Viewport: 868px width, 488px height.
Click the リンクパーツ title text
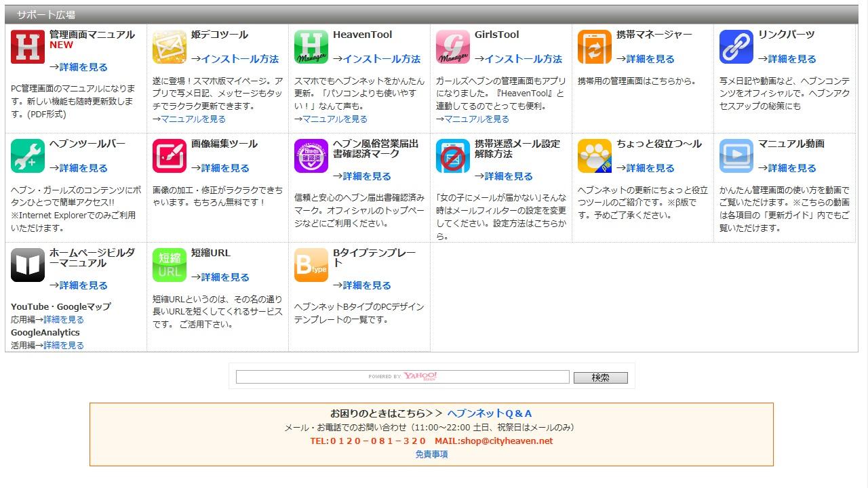click(787, 35)
